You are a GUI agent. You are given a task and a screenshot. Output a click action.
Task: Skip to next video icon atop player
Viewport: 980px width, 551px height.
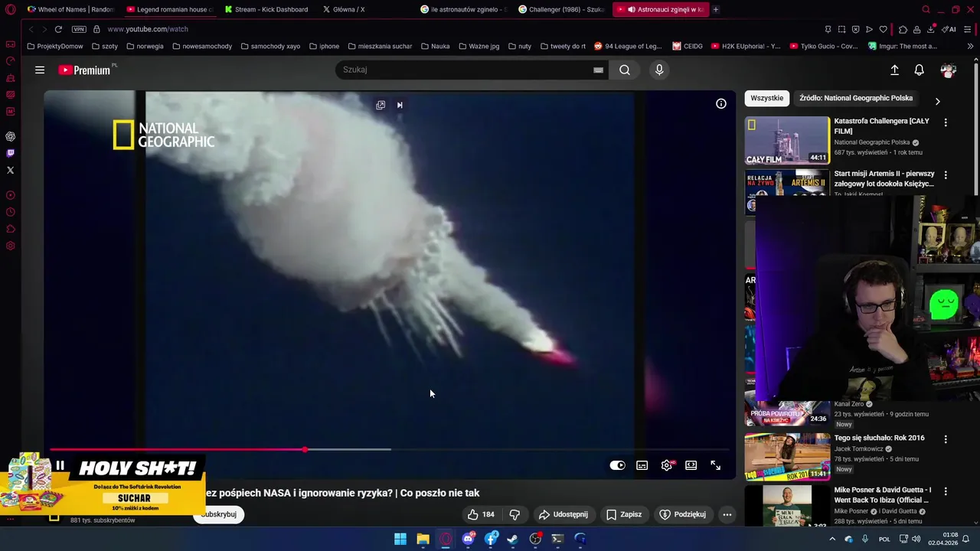coord(400,105)
